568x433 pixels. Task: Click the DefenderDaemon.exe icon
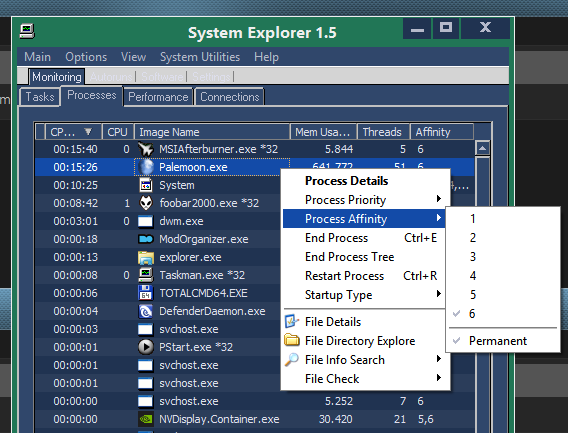point(146,311)
